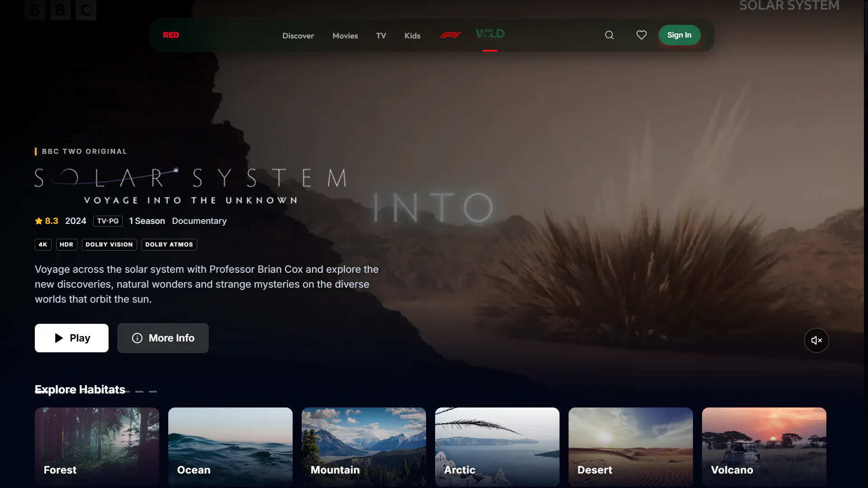
Task: Select the Mountain habitat card
Action: [364, 447]
